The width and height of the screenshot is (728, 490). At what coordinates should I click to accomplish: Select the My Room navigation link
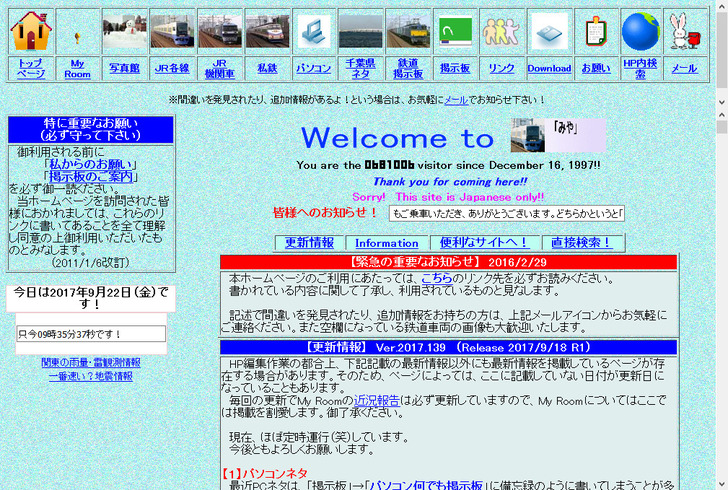78,68
